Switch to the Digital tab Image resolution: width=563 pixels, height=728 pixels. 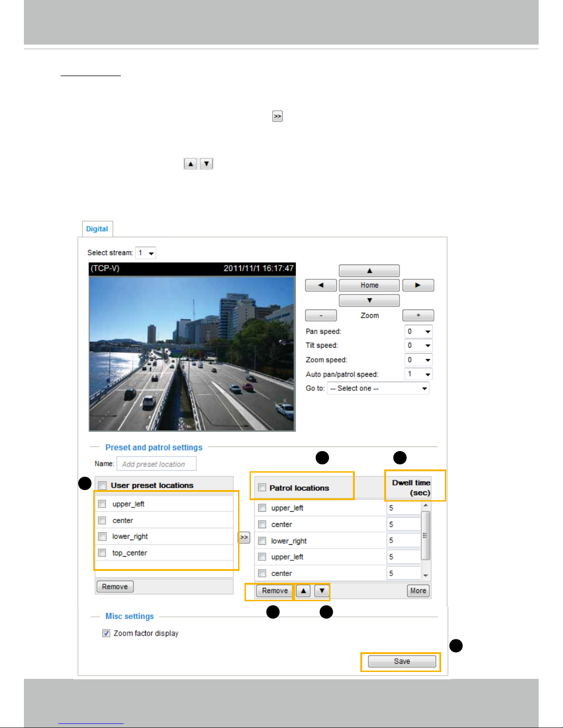click(97, 229)
